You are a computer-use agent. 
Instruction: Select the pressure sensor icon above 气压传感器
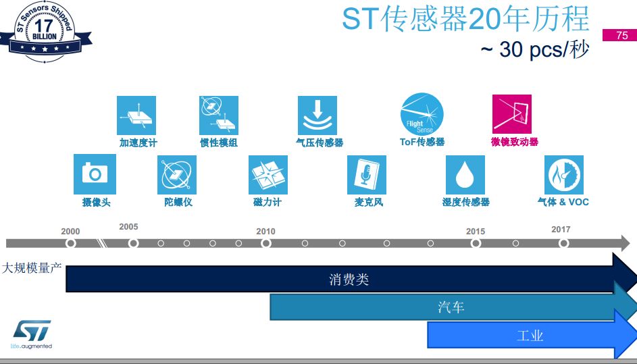pyautogui.click(x=317, y=115)
